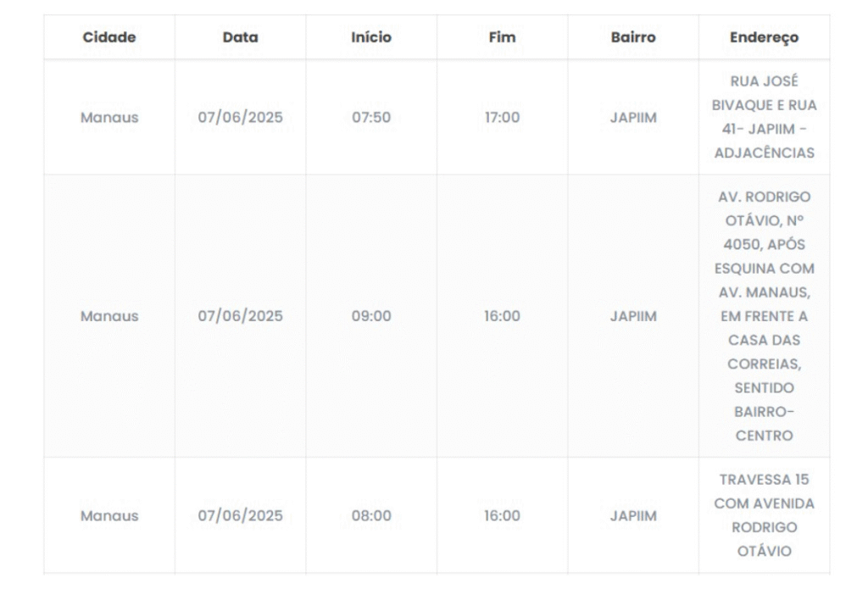Select Manaus in the 09:00 row

(109, 316)
